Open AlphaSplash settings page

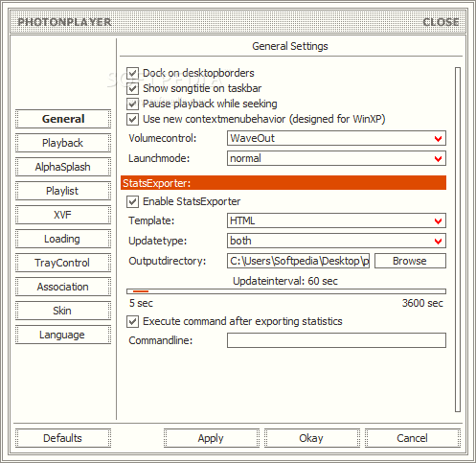coord(63,167)
